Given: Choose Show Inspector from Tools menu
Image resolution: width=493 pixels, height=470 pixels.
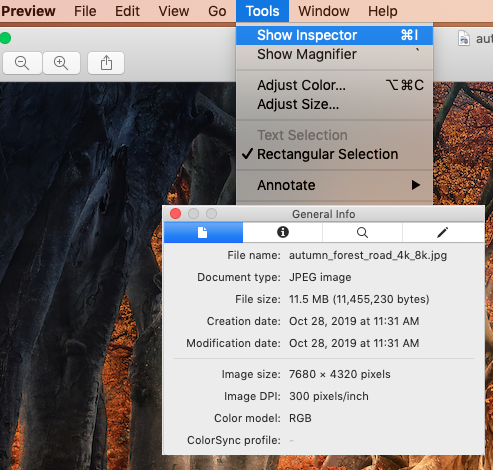Looking at the screenshot, I should (334, 35).
